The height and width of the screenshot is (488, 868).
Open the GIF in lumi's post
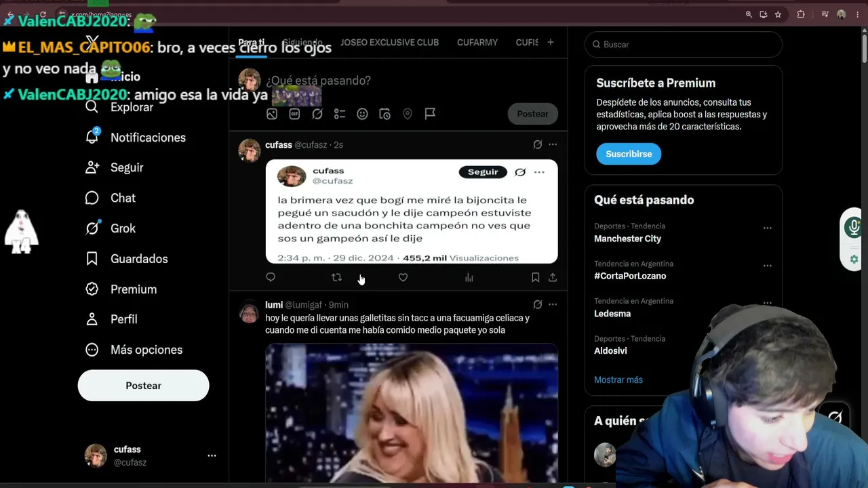click(x=412, y=413)
